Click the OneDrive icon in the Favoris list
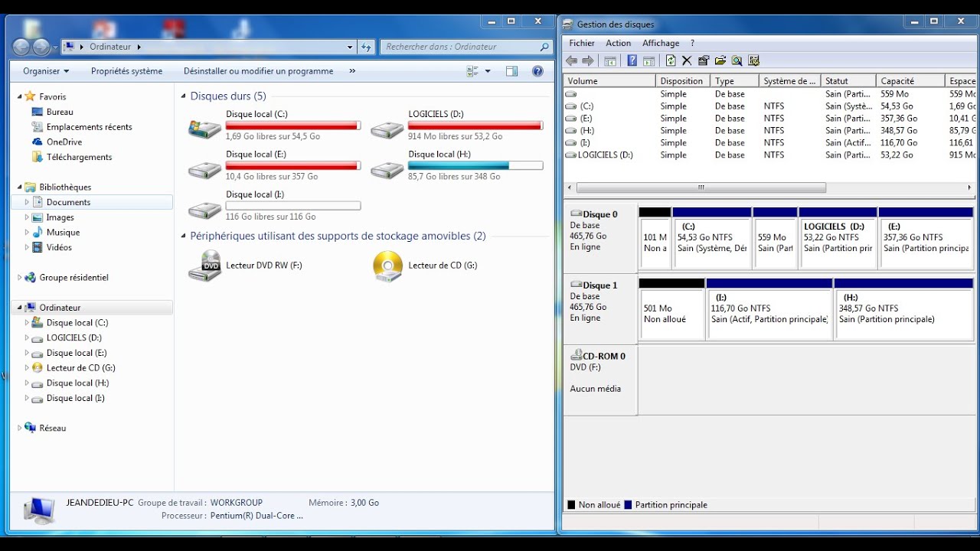The width and height of the screenshot is (980, 551). click(38, 142)
